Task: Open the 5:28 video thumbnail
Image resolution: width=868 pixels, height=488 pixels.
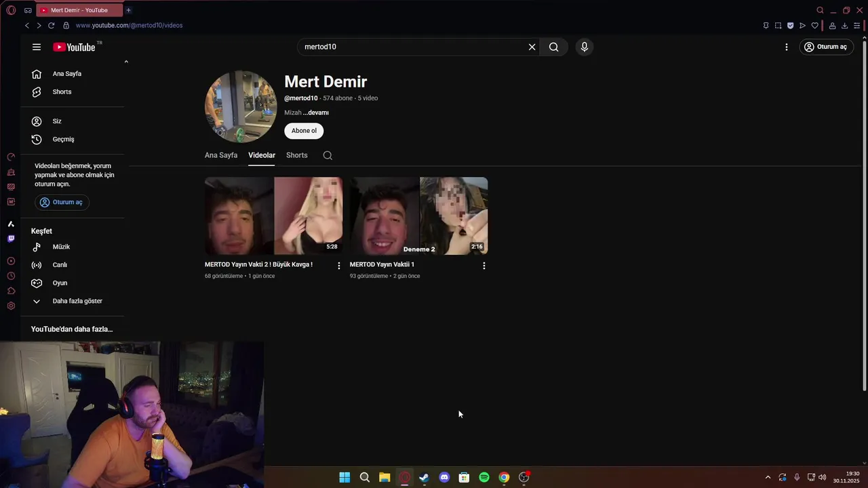Action: coord(274,216)
